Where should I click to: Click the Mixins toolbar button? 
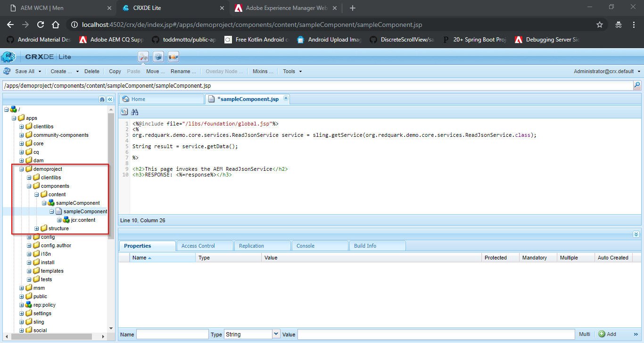(263, 71)
